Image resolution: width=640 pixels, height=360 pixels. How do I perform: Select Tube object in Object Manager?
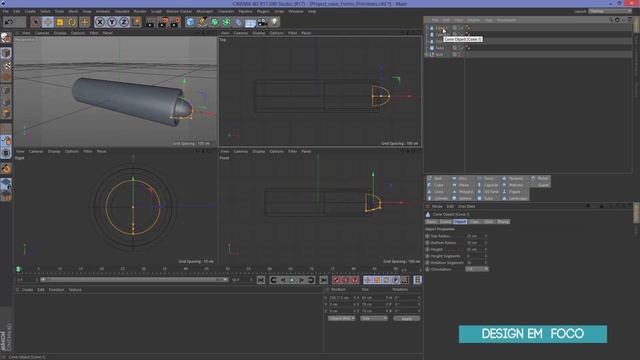[x=440, y=48]
